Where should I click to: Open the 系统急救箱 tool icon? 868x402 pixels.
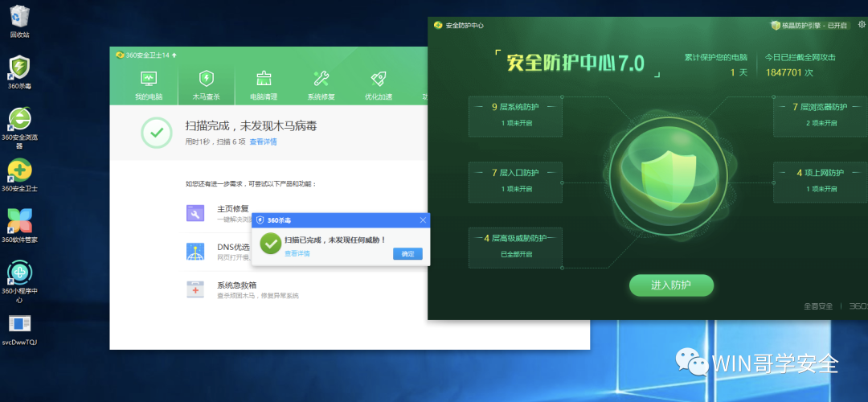(x=195, y=289)
